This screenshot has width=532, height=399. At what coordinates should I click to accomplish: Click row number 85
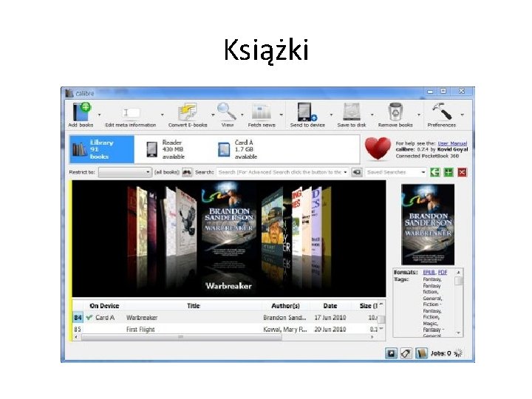(78, 330)
